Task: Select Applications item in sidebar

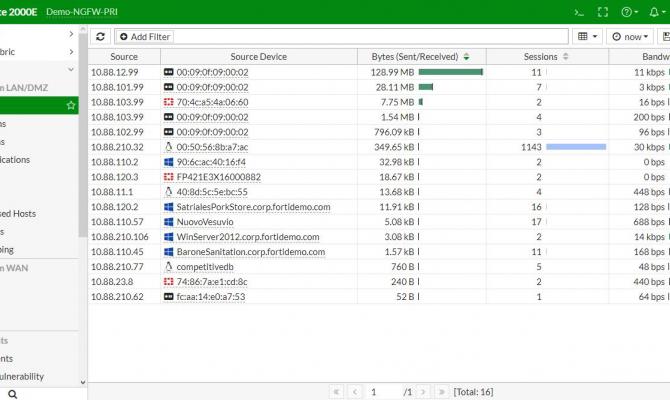Action: 15,160
